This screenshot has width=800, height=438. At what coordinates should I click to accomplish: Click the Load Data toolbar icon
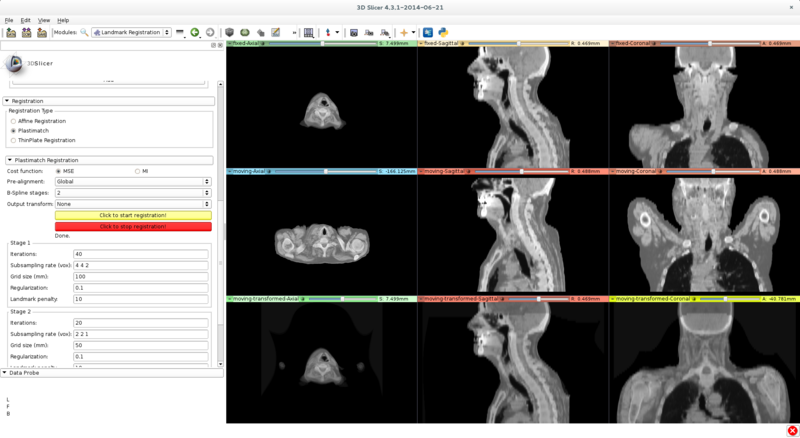pyautogui.click(x=11, y=33)
